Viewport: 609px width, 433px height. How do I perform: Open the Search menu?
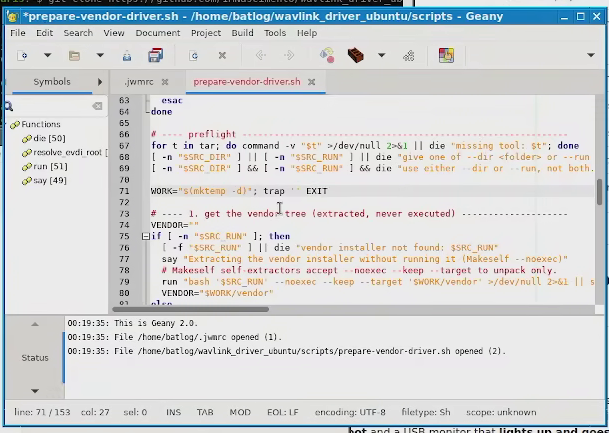[x=78, y=33]
